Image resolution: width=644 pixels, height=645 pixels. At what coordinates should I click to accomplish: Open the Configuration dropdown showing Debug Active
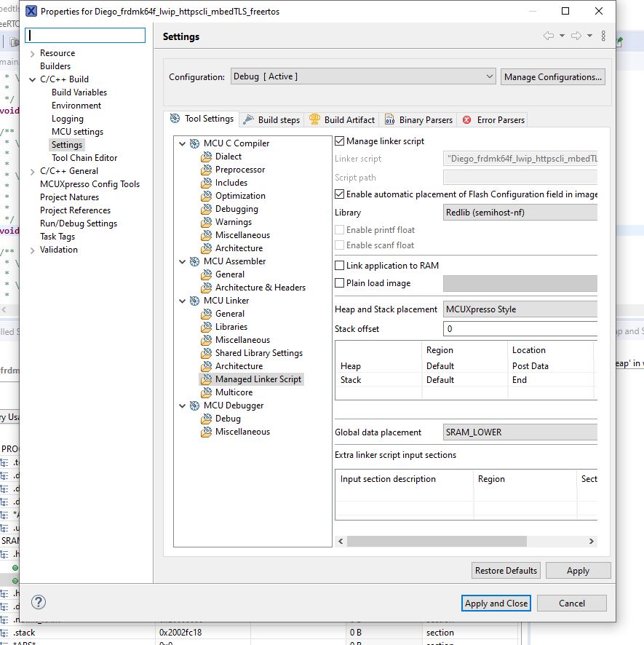coord(360,76)
